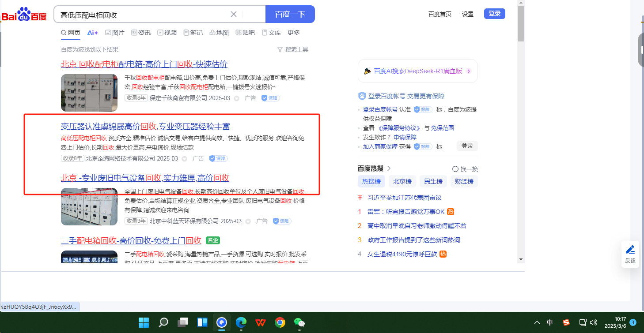The image size is (644, 333).
Task: Show hidden system tray icons
Action: [537, 322]
